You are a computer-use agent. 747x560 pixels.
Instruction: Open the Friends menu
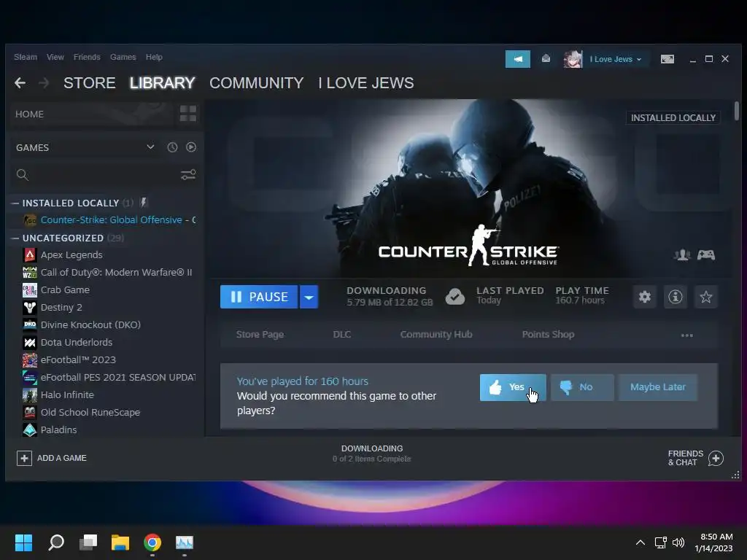coord(87,57)
